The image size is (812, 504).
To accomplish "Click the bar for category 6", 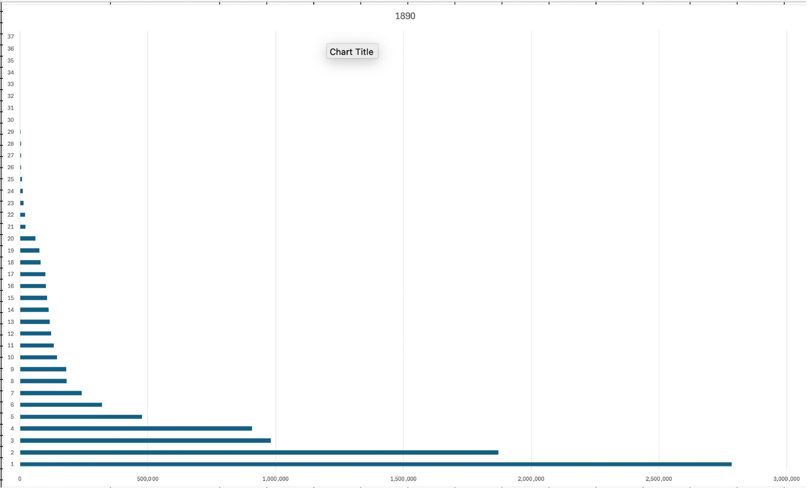I will point(61,405).
